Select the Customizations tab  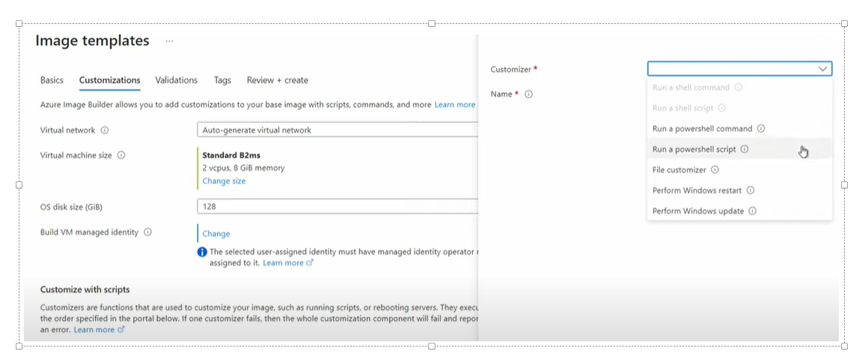[x=109, y=80]
